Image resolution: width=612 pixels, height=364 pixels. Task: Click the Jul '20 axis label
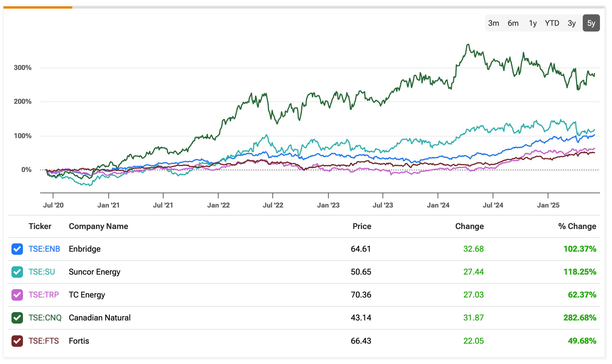coord(53,205)
